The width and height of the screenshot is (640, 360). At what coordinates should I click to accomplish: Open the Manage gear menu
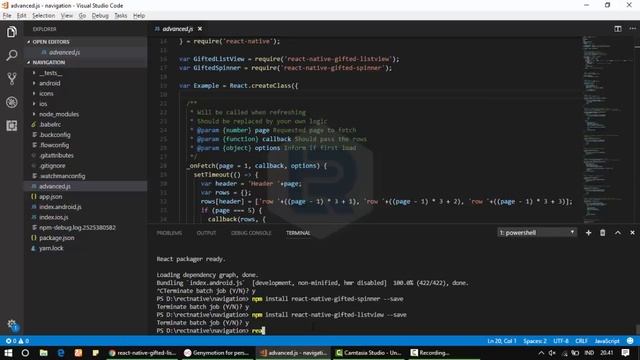(12, 324)
